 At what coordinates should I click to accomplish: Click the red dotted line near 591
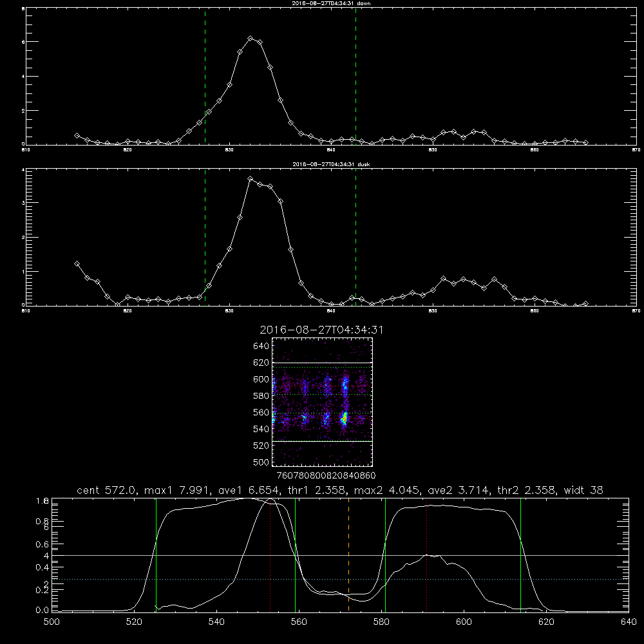click(x=427, y=554)
